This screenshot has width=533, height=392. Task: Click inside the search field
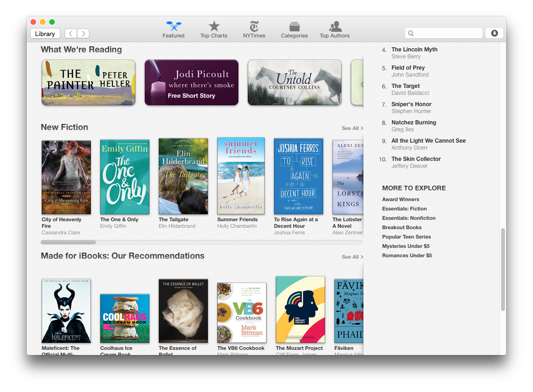coord(444,33)
